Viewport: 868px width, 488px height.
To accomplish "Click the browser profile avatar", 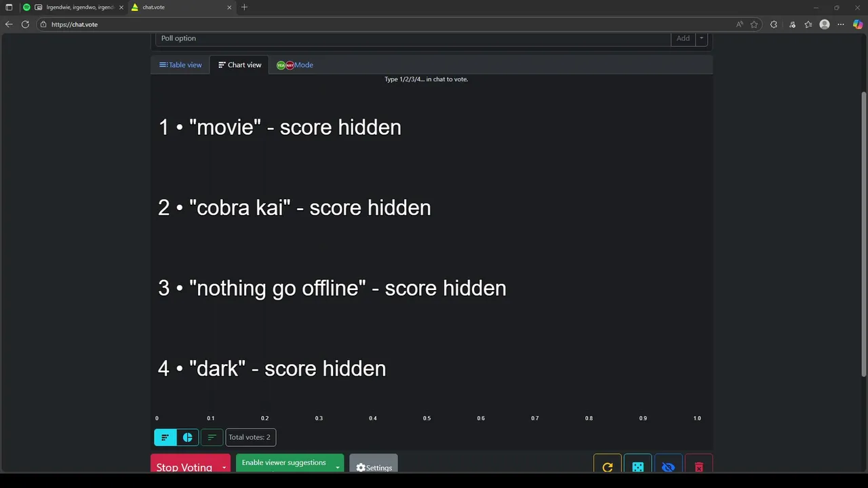I will pos(825,24).
